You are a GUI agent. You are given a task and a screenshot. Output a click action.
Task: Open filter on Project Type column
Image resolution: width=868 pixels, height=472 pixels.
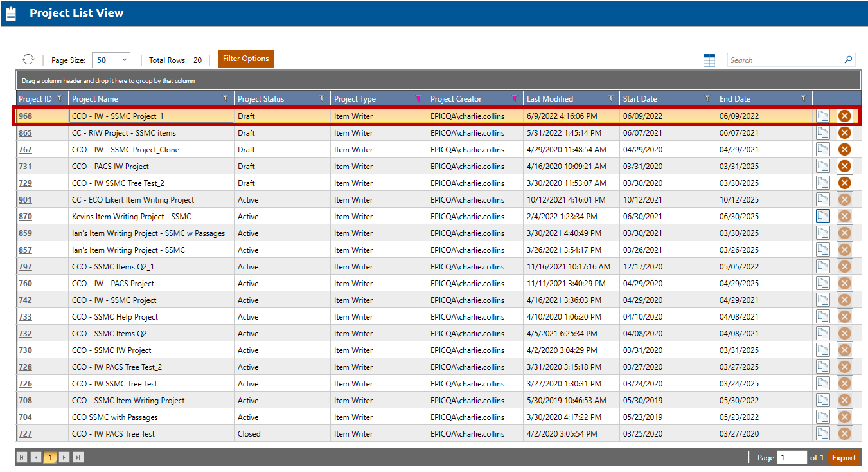click(418, 98)
